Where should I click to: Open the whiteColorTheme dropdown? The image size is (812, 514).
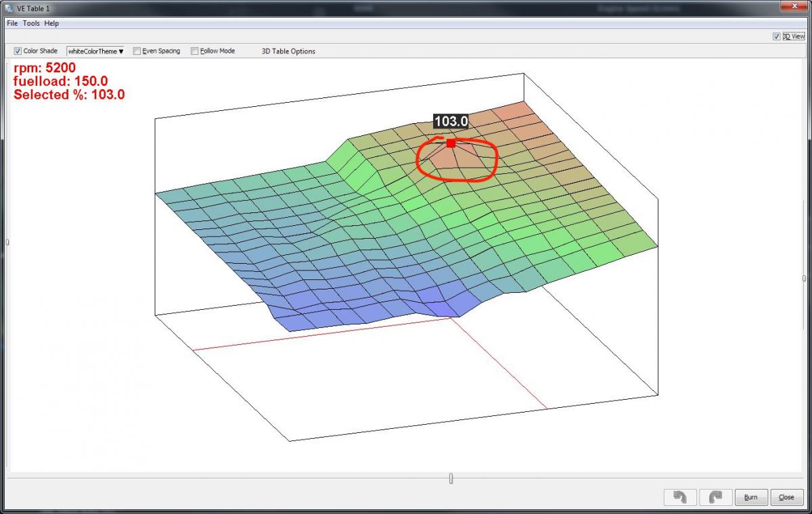[95, 51]
